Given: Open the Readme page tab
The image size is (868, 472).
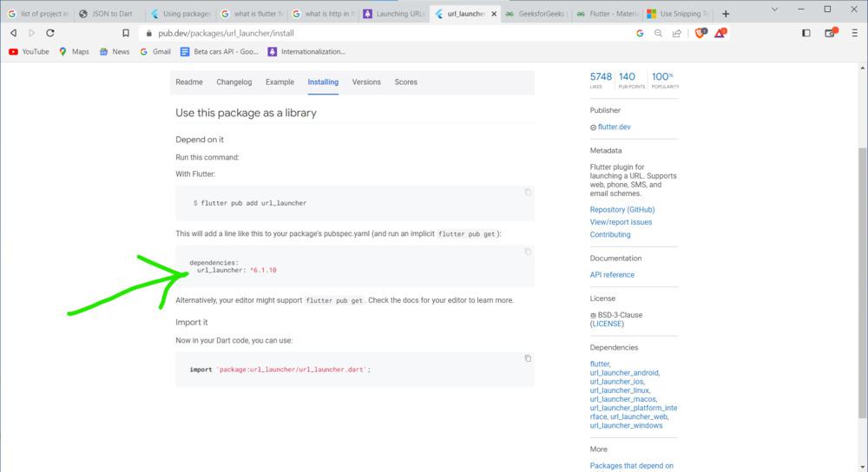Looking at the screenshot, I should coord(188,82).
